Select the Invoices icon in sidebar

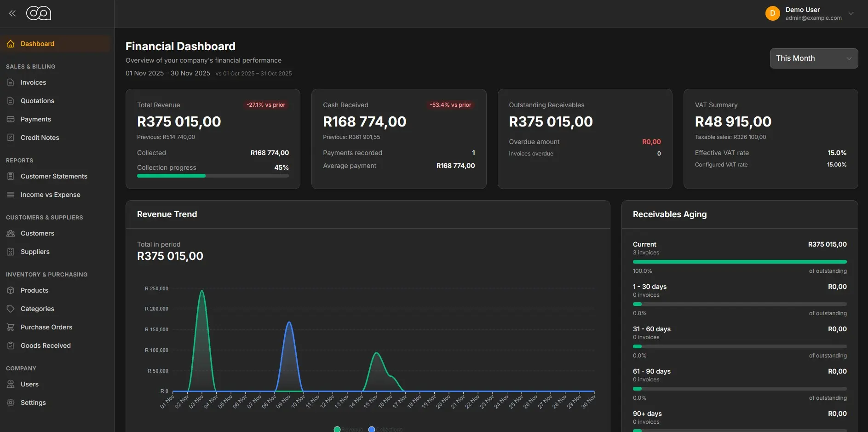[11, 82]
